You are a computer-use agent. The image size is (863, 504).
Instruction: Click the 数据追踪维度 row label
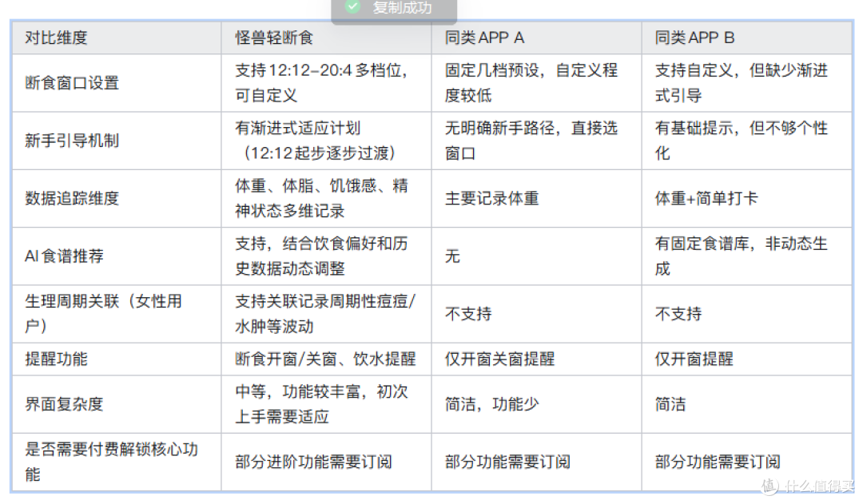click(x=117, y=199)
